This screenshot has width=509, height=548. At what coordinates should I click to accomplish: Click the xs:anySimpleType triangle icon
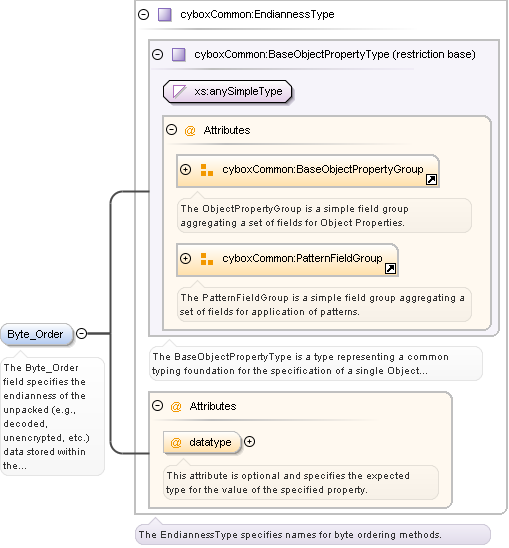[179, 92]
